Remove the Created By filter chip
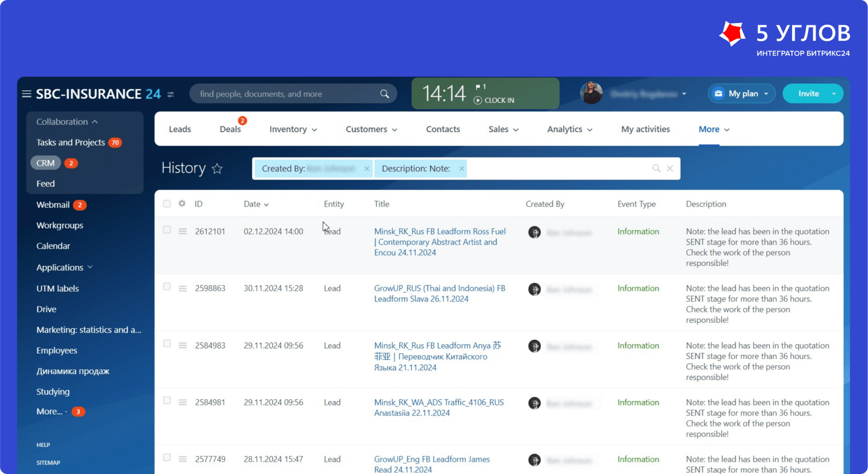Viewport: 868px width, 474px height. [366, 169]
